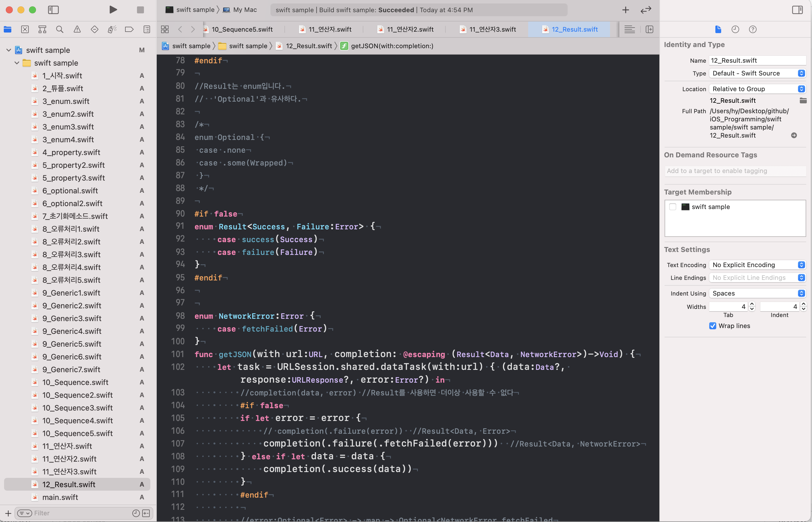
Task: Enable swift sample target membership checkbox
Action: [x=673, y=207]
